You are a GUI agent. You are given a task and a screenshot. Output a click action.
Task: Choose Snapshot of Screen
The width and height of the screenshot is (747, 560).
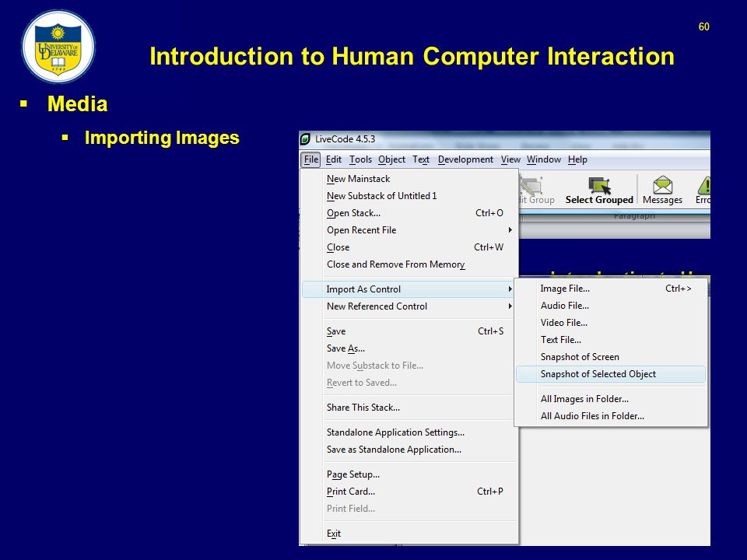[x=611, y=357]
